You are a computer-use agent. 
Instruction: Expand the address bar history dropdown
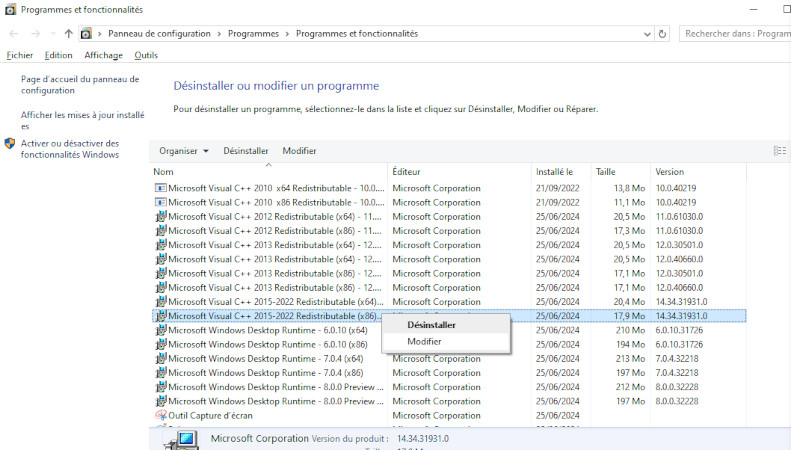click(647, 34)
